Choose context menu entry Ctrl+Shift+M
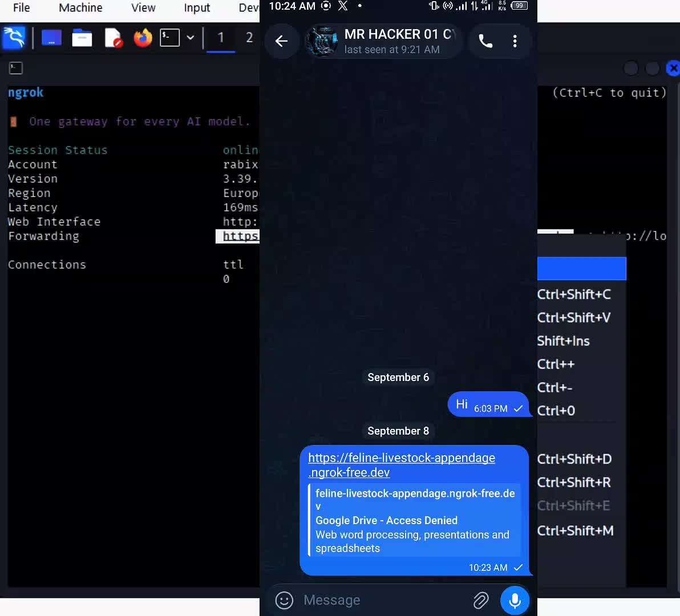The image size is (680, 616). pyautogui.click(x=575, y=531)
